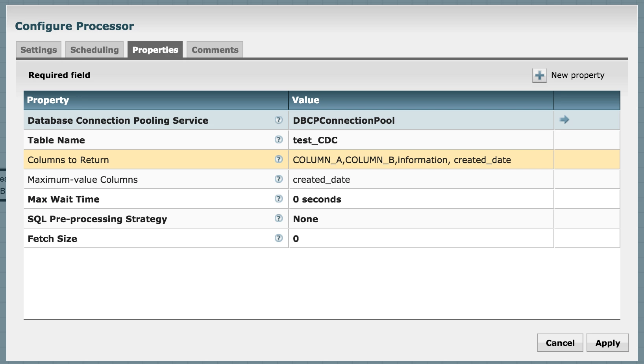Open SQL Pre-processing Strategy None value
644x364 pixels.
pos(421,219)
